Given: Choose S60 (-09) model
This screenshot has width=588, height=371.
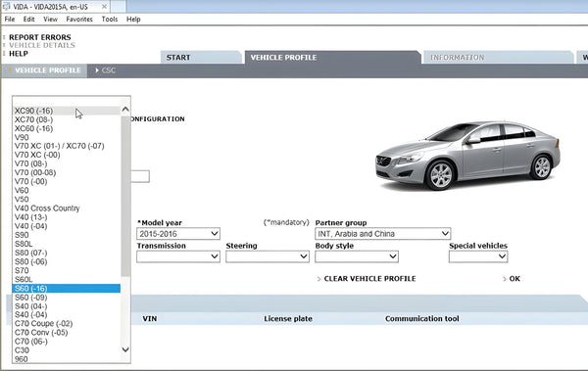Looking at the screenshot, I should (x=67, y=298).
